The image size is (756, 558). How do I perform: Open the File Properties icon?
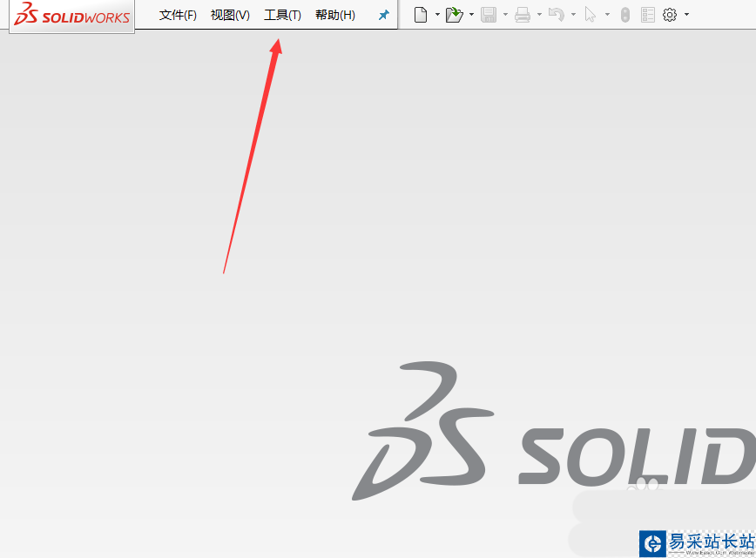[647, 15]
